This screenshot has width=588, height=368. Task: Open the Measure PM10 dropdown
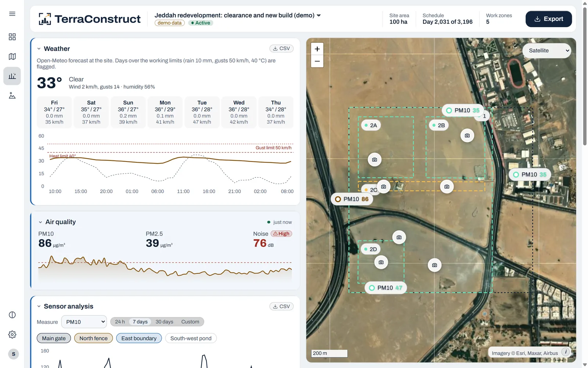84,322
